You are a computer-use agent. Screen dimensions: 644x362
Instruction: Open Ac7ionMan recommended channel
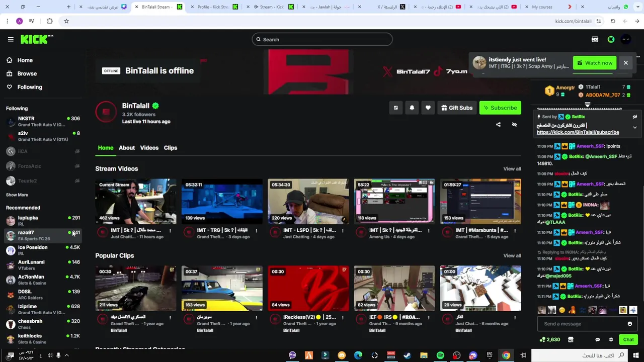point(43,280)
